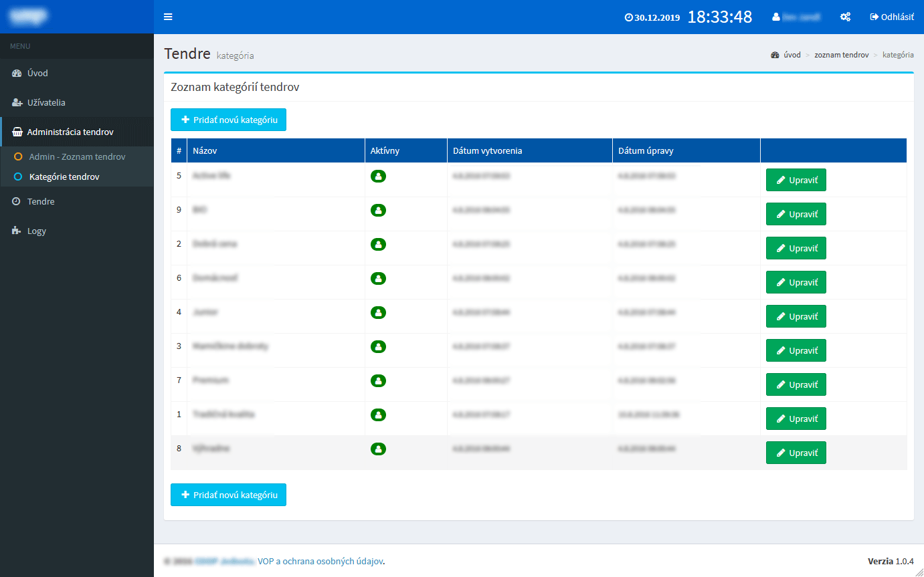Open Logy in the sidebar
The width and height of the screenshot is (924, 577).
77,231
